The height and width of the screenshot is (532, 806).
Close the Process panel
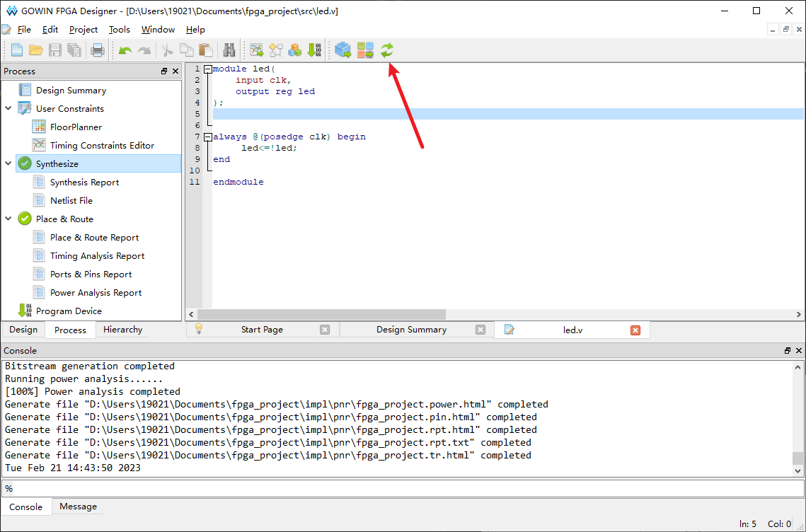[x=175, y=71]
